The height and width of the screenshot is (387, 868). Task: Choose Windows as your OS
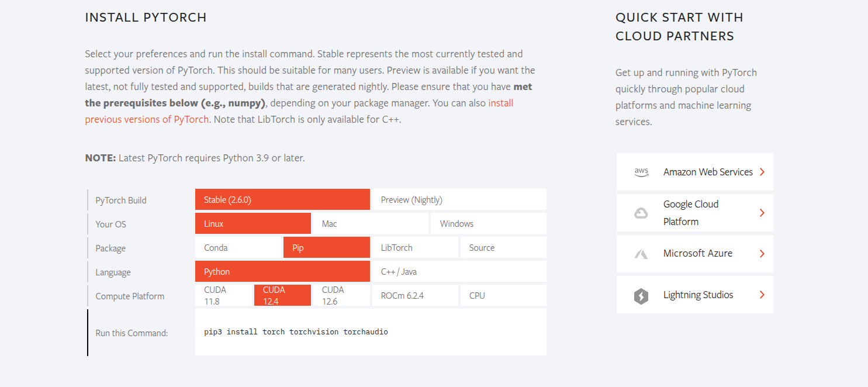[x=488, y=224]
